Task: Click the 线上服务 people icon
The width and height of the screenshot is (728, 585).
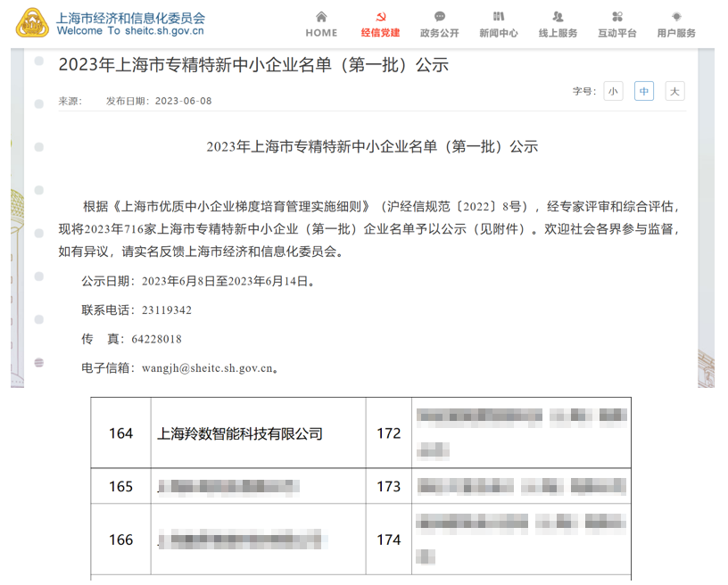Action: click(558, 15)
